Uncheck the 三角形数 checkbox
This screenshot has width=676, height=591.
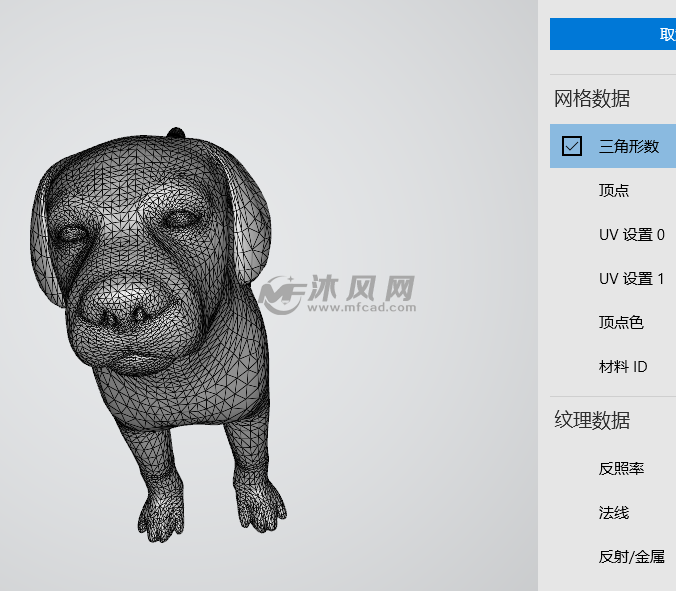point(572,146)
